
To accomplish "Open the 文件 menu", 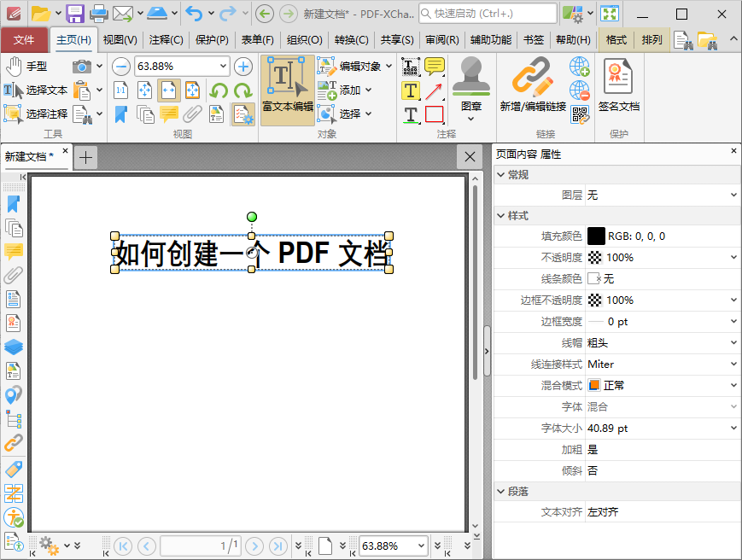I will tap(26, 39).
